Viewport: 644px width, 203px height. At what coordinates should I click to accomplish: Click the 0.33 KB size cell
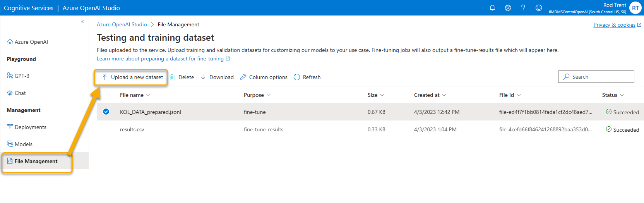click(x=377, y=129)
